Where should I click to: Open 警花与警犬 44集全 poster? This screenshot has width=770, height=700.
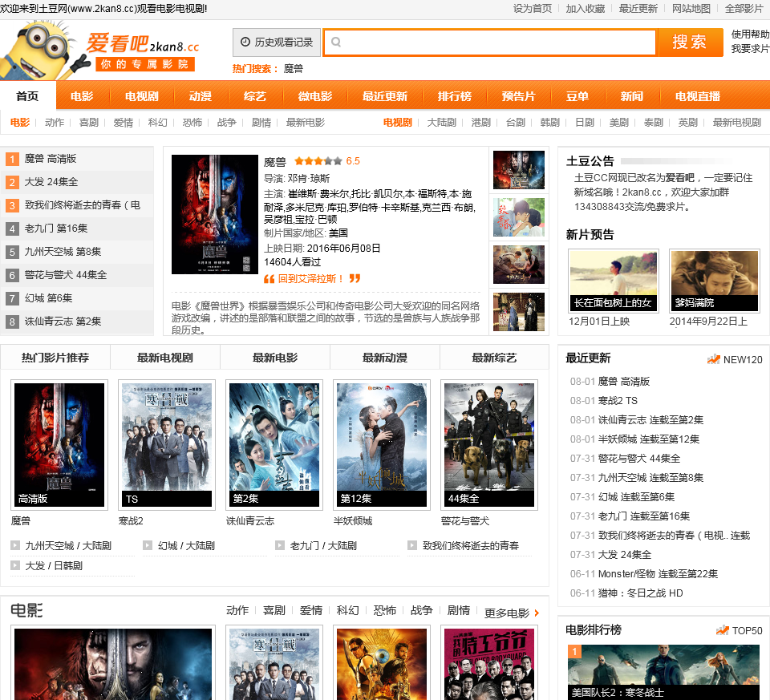point(489,445)
